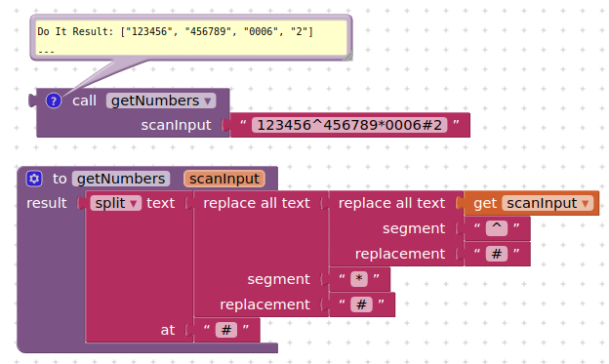Image resolution: width=609 pixels, height=364 pixels.
Task: Edit the # replacement for the ^ segment
Action: tap(497, 254)
